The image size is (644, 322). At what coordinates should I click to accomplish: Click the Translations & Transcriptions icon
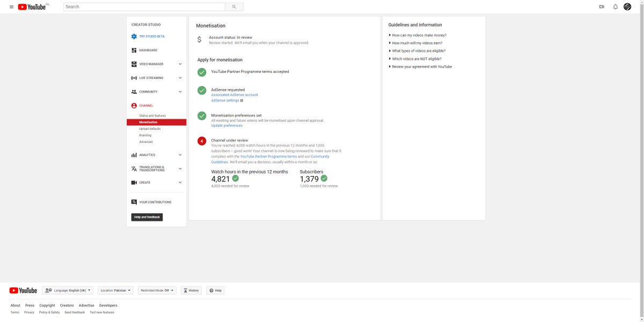[x=134, y=169]
